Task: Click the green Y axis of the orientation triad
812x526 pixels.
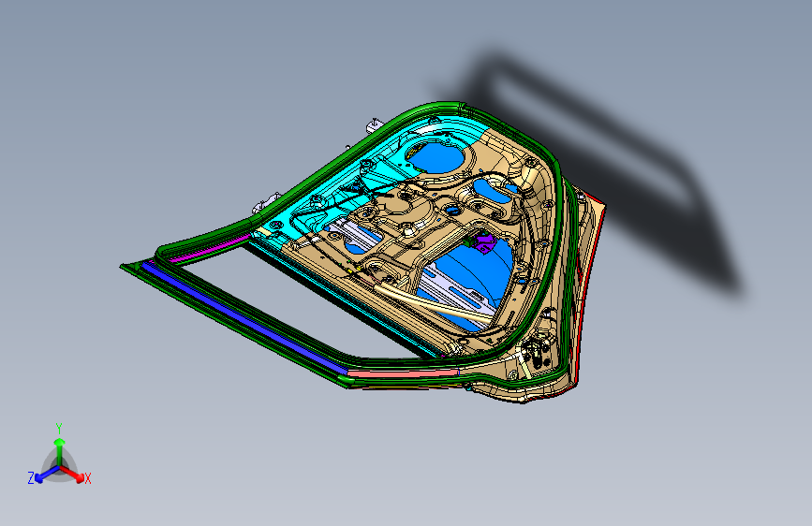Action: [60, 451]
